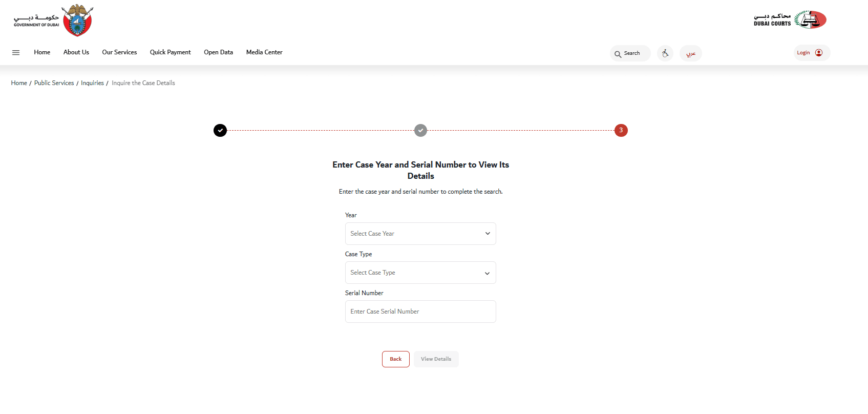Click the Back button

pyautogui.click(x=396, y=359)
